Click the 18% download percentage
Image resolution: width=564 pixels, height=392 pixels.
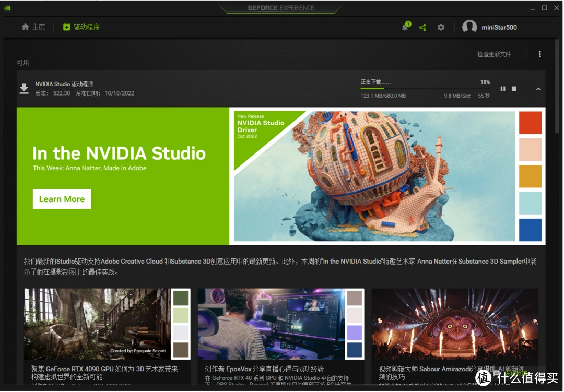[485, 82]
